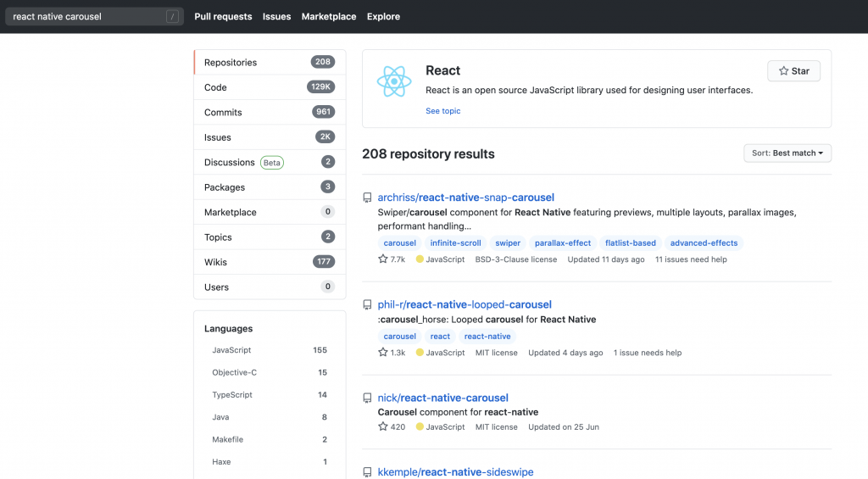The width and height of the screenshot is (868, 479).
Task: Click the react topic tag
Action: pos(440,336)
